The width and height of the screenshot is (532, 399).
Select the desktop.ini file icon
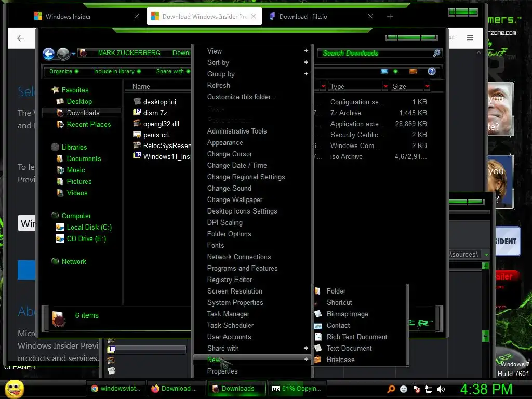(x=137, y=101)
